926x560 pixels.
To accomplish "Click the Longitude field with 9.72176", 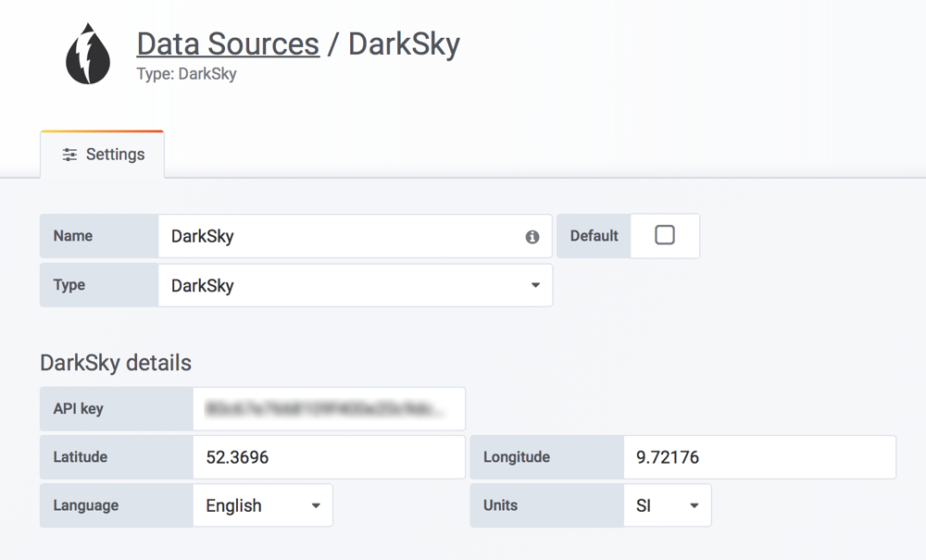I will (759, 457).
